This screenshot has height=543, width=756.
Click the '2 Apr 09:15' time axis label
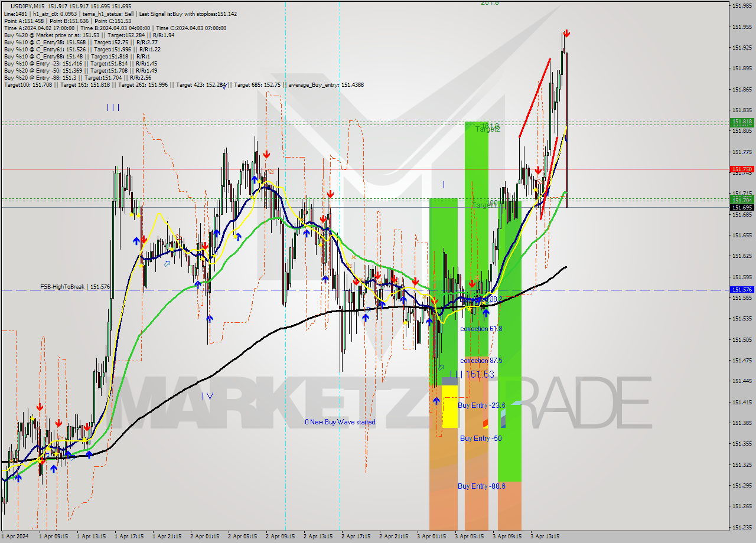pos(280,537)
